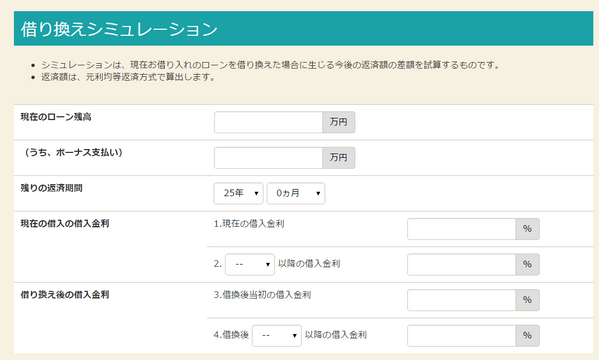Click the 借り換え後の借入金利 label
Viewport: 599px width, 360px height.
click(x=65, y=295)
